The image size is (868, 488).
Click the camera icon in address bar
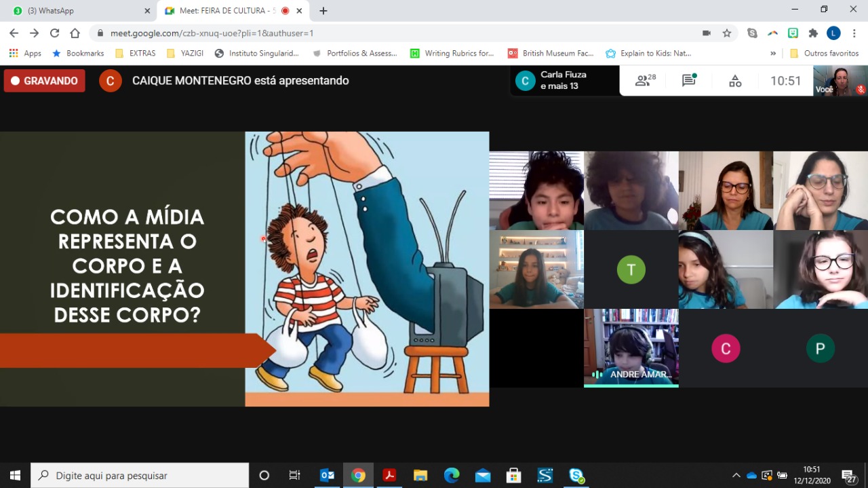[x=707, y=33]
